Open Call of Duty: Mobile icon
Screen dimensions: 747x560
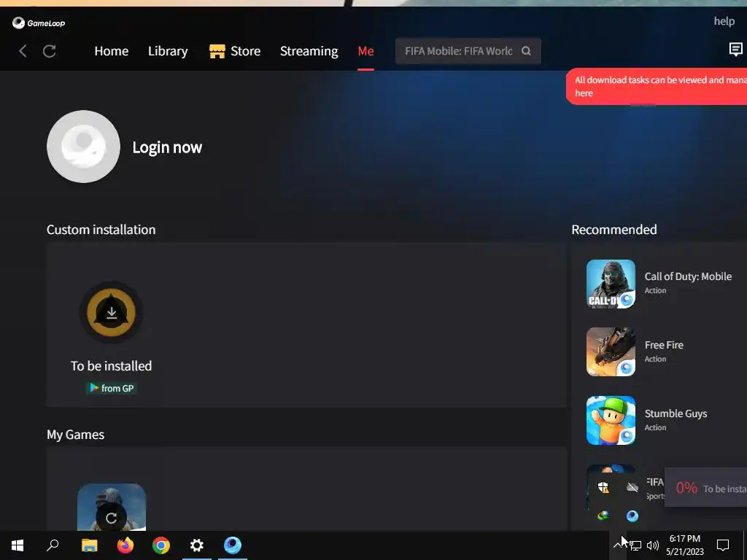click(x=611, y=284)
